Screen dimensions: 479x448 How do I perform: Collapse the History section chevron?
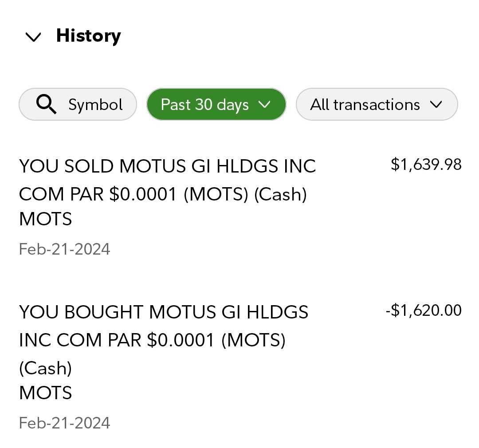[33, 37]
